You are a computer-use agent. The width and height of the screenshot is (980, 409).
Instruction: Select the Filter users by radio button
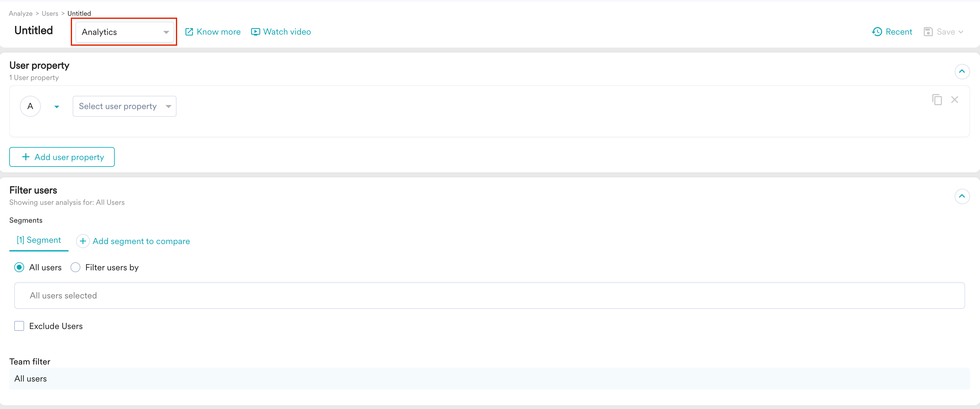point(75,268)
